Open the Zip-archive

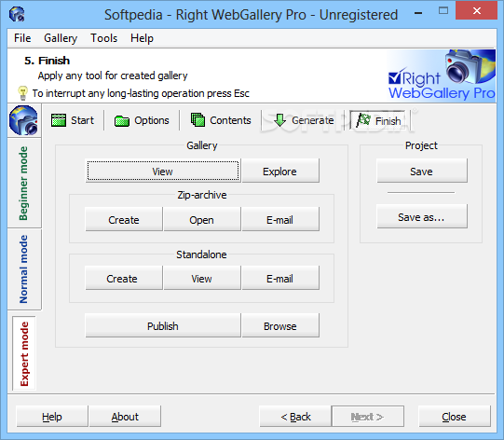202,219
